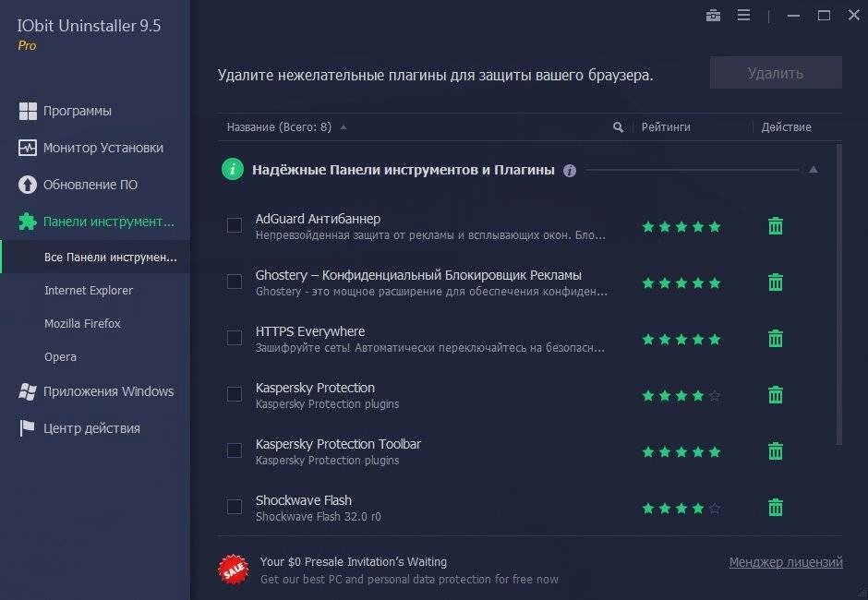Click the Kaspersky Protection Toolbar title
Viewport: 868px width, 600px height.
pos(338,444)
